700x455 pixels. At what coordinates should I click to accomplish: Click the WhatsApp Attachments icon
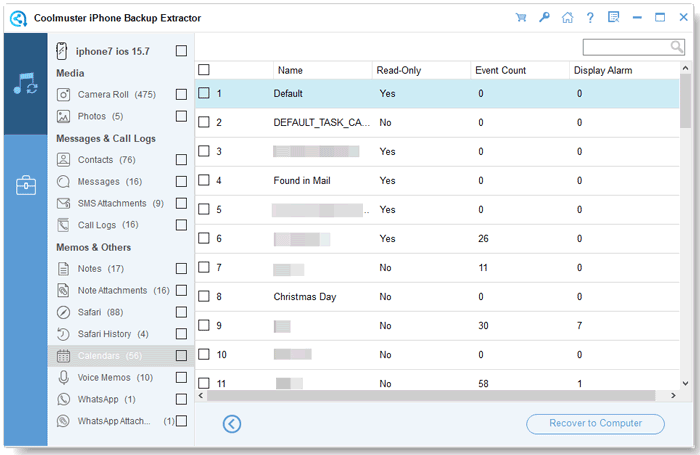63,421
